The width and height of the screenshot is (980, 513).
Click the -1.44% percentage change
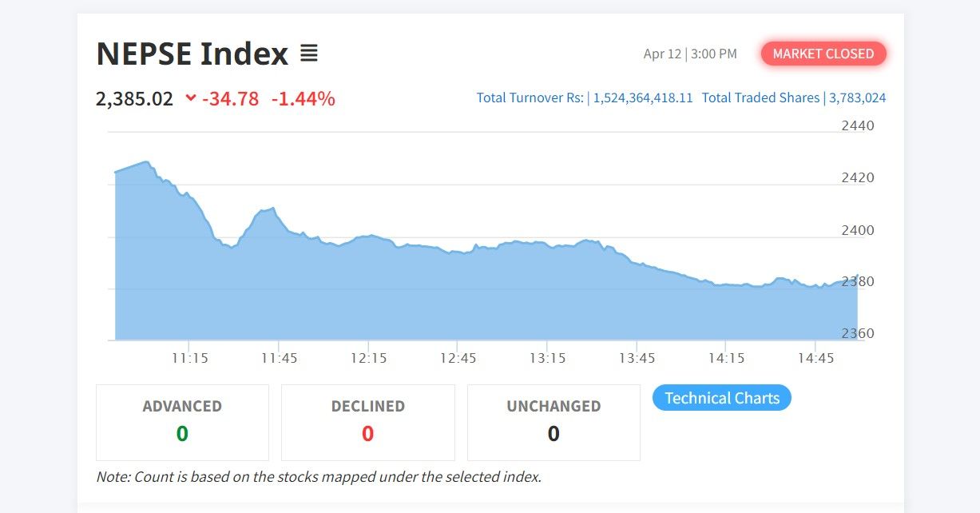[303, 98]
